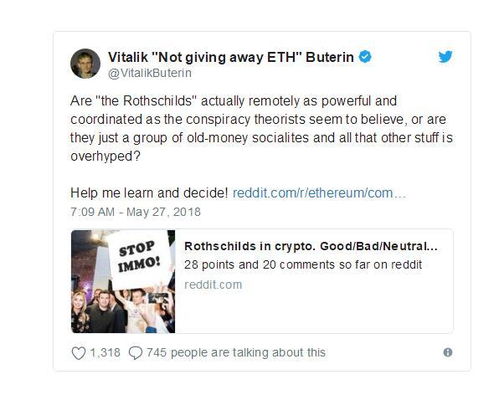Click reddit.com domain in link card
The width and height of the screenshot is (499, 395).
pos(213,285)
